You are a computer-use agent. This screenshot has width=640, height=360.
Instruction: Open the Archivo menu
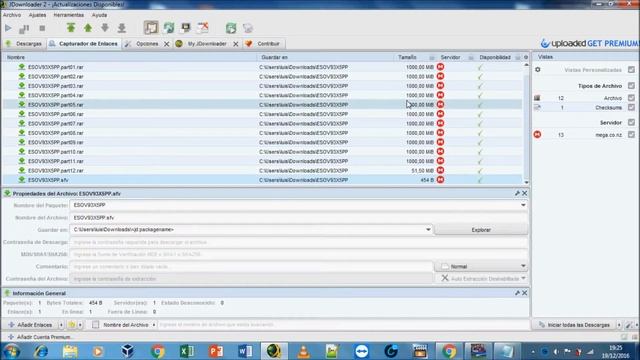pos(12,15)
